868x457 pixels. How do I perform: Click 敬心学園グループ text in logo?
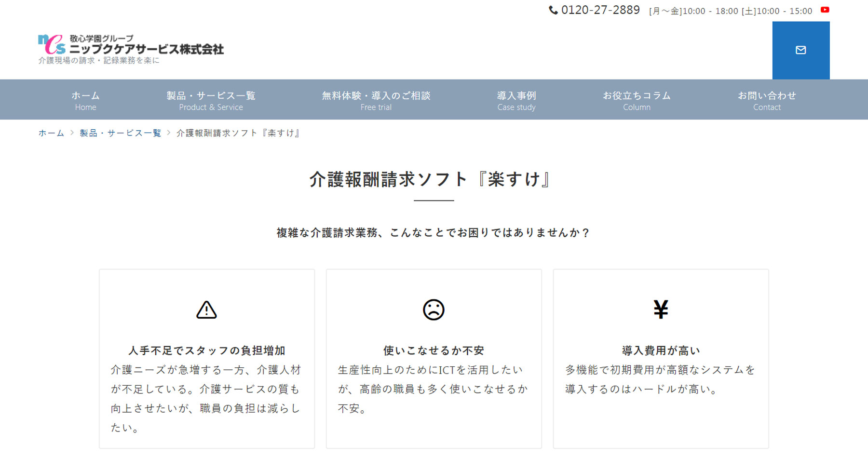coord(102,39)
